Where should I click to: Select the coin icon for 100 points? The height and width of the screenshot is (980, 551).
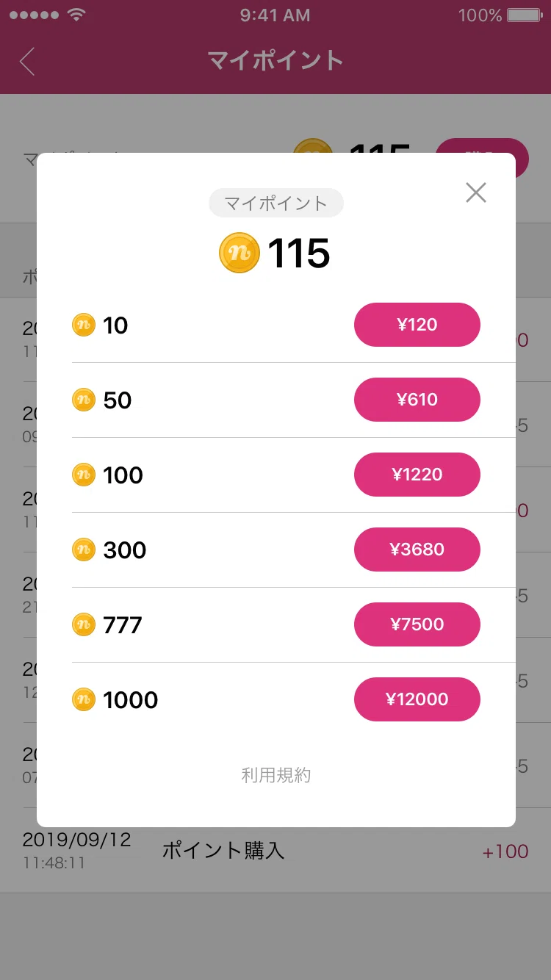click(84, 475)
